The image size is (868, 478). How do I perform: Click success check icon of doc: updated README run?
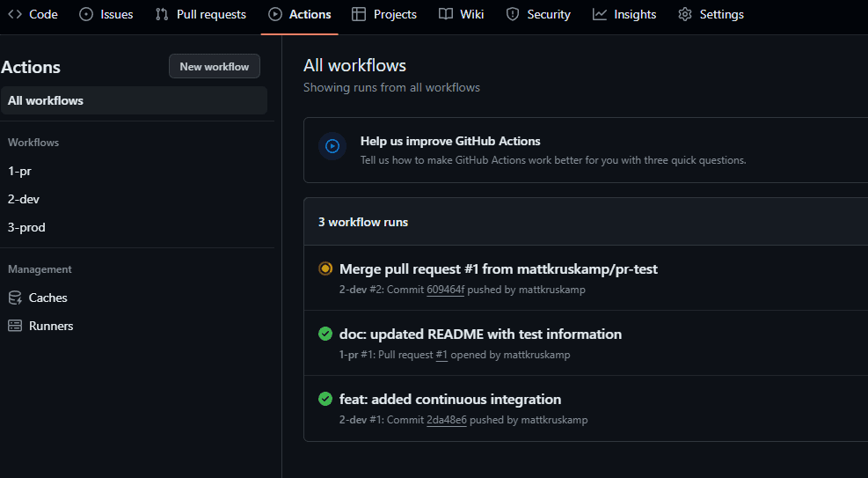click(x=325, y=334)
